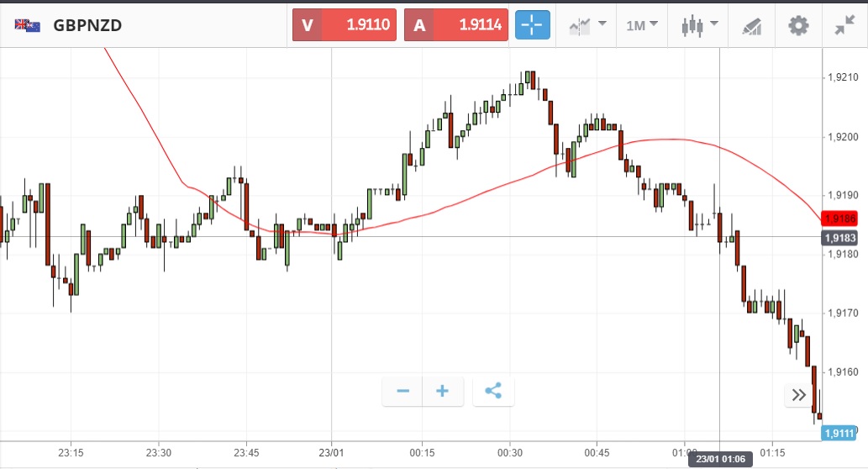Zoom in the chart with plus button
This screenshot has width=868, height=469.
443,391
